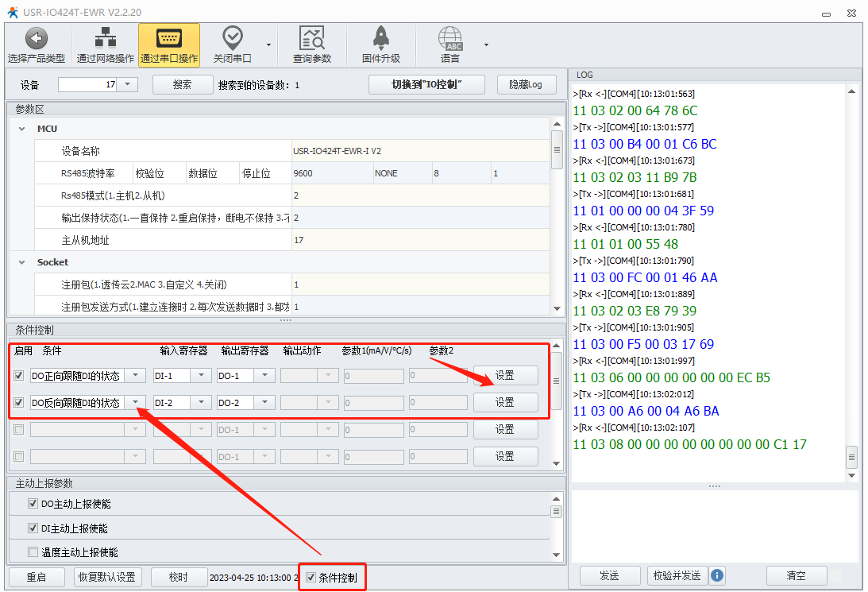Open the DI-2 input register dropdown

202,403
